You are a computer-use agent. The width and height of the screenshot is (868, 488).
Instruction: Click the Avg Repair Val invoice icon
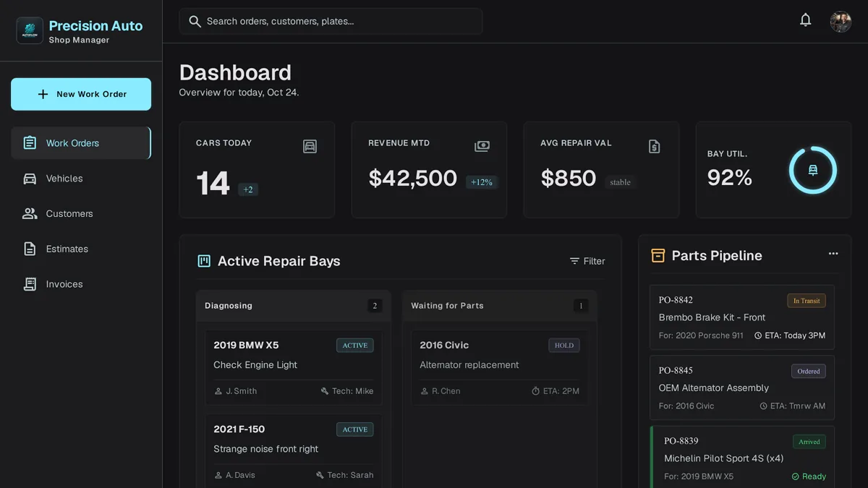(x=655, y=147)
